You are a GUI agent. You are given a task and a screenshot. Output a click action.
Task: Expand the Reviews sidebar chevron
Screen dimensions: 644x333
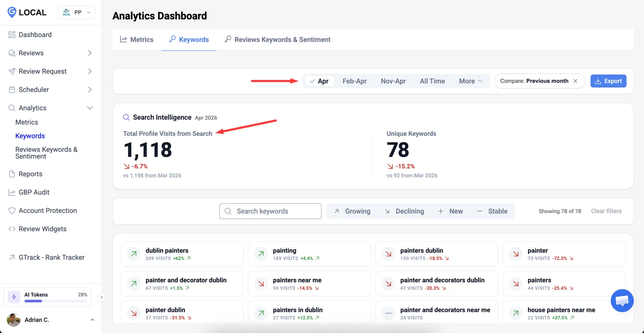[90, 53]
